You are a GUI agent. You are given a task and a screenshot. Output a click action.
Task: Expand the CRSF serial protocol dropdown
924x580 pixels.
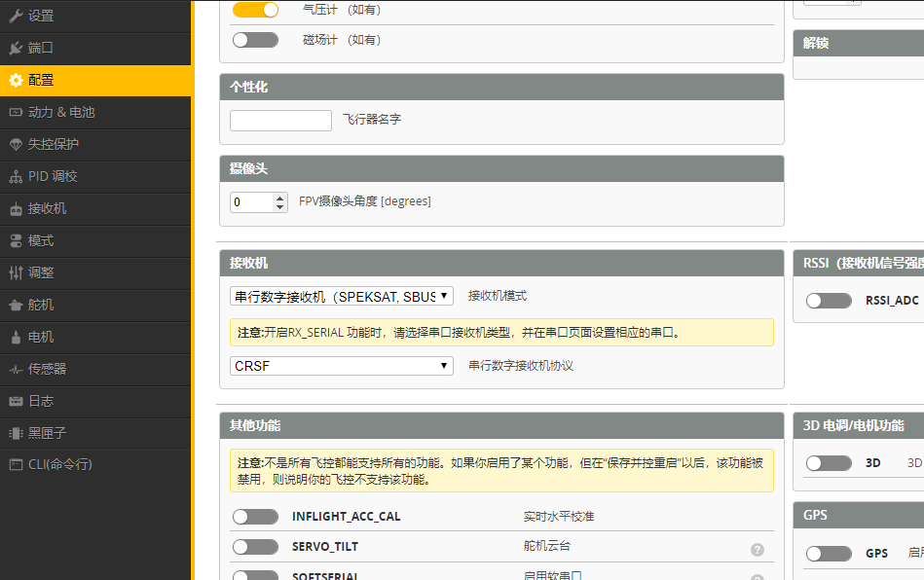click(342, 366)
